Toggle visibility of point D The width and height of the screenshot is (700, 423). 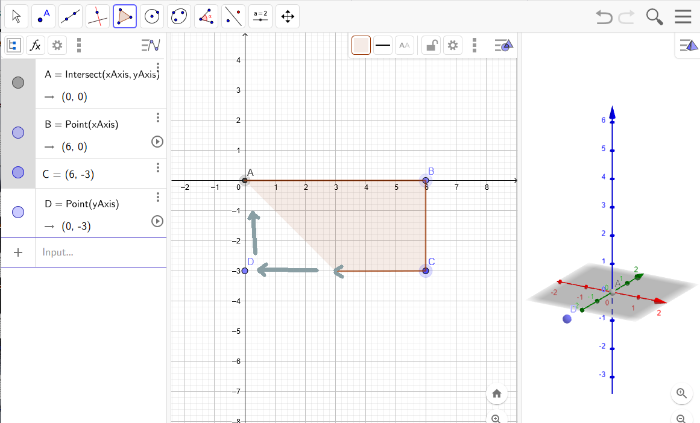(x=18, y=212)
